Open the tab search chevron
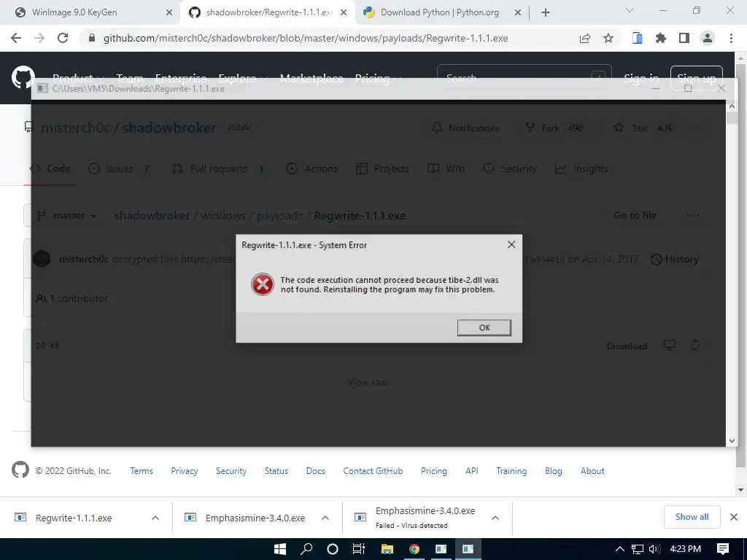 [630, 10]
